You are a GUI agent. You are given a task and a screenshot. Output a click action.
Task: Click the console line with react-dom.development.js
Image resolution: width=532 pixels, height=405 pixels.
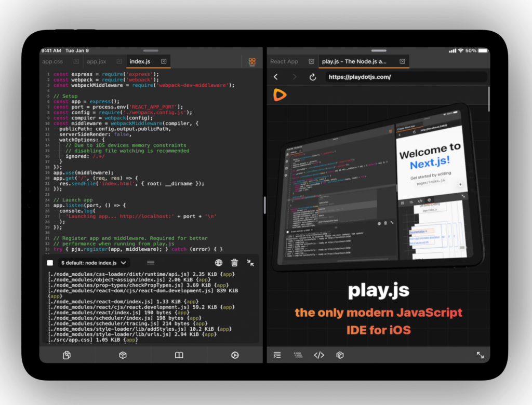(x=143, y=293)
